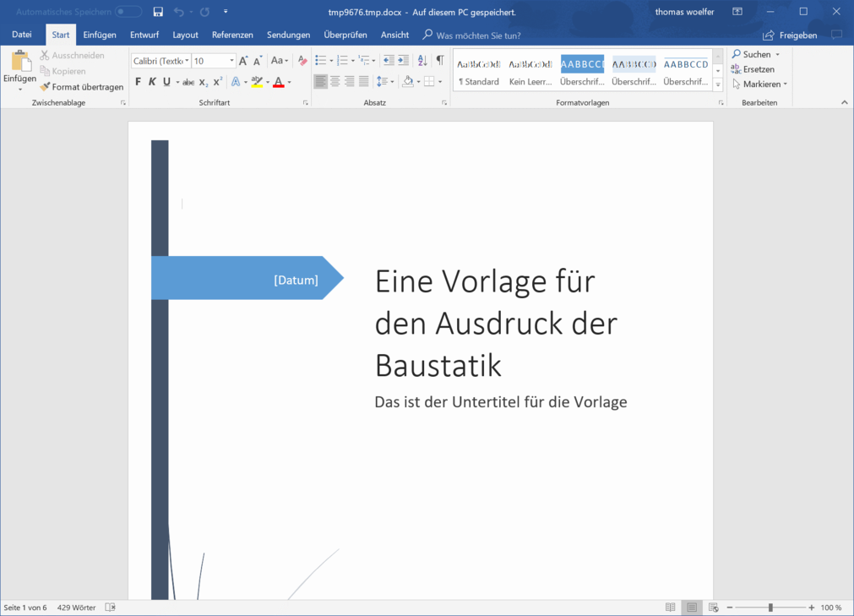Open the Suchen dropdown arrow
Image resolution: width=854 pixels, height=616 pixels.
click(777, 55)
